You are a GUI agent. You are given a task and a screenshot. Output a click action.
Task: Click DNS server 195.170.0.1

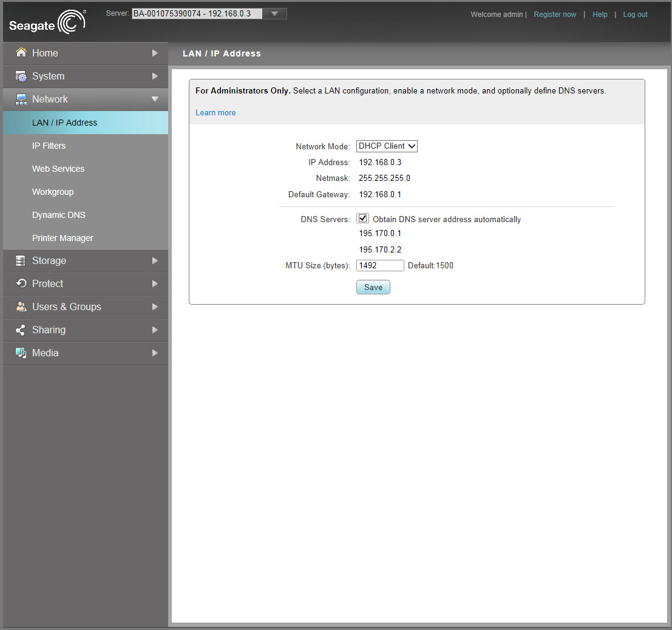pyautogui.click(x=380, y=233)
